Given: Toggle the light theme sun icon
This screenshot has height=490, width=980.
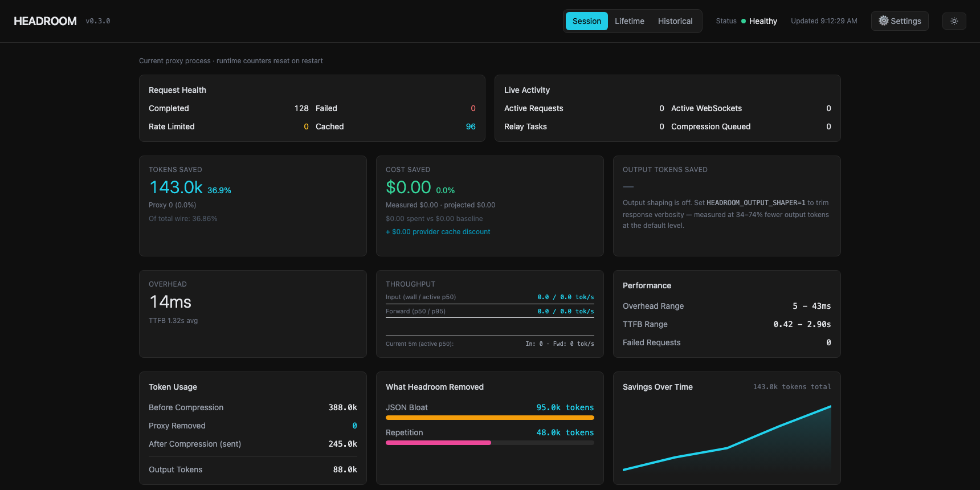Looking at the screenshot, I should pyautogui.click(x=954, y=21).
